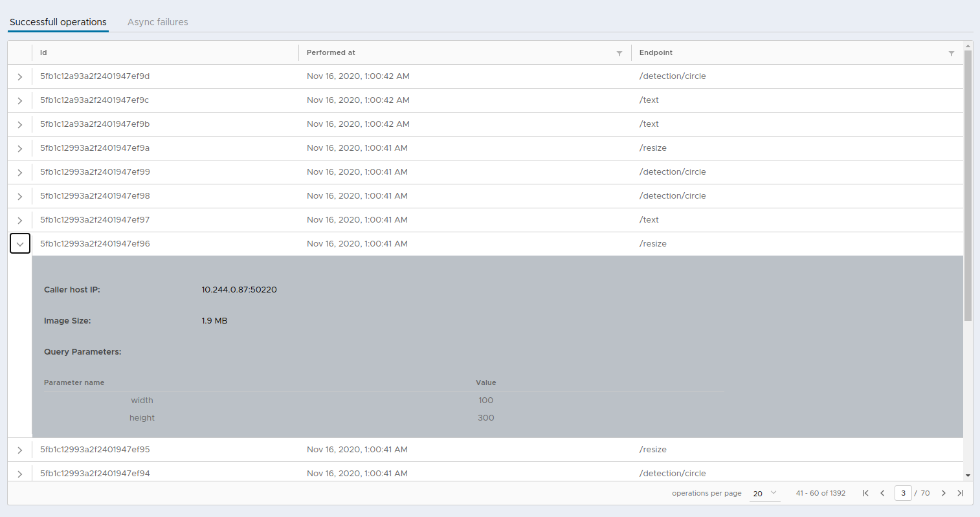Click /text endpoint in row ef9c
Viewport: 980px width, 517px height.
pyautogui.click(x=649, y=100)
